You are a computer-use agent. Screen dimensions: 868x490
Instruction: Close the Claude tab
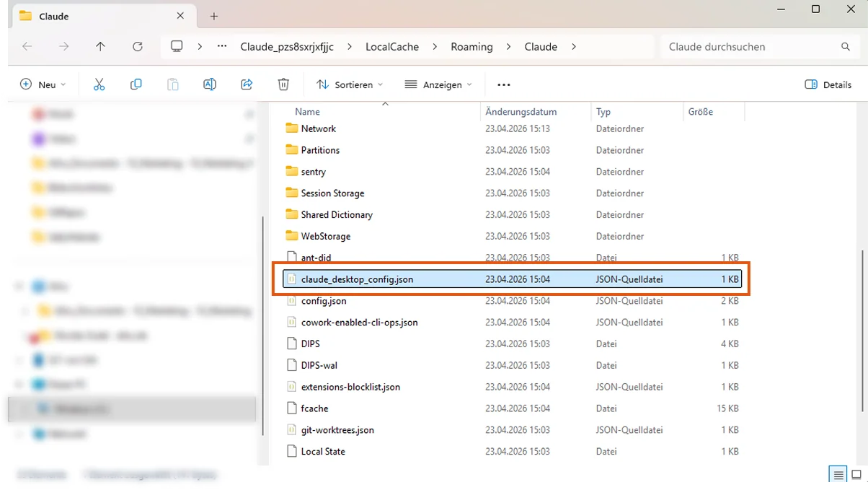180,16
